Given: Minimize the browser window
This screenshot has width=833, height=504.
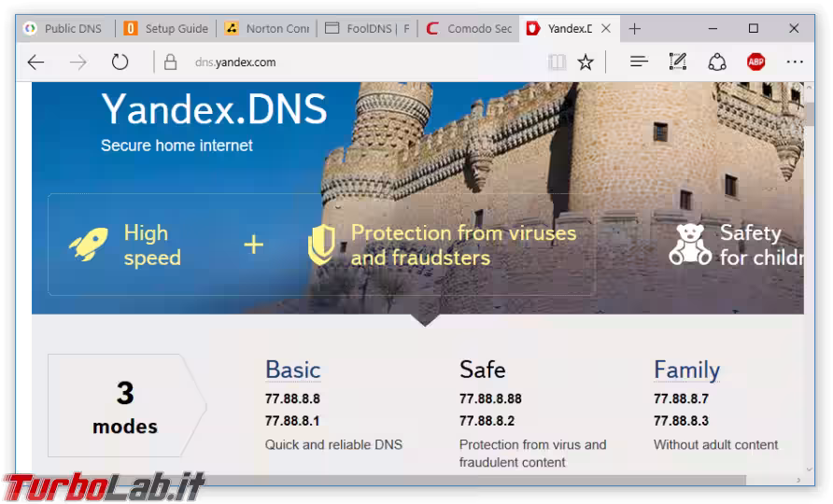Looking at the screenshot, I should pos(713,28).
